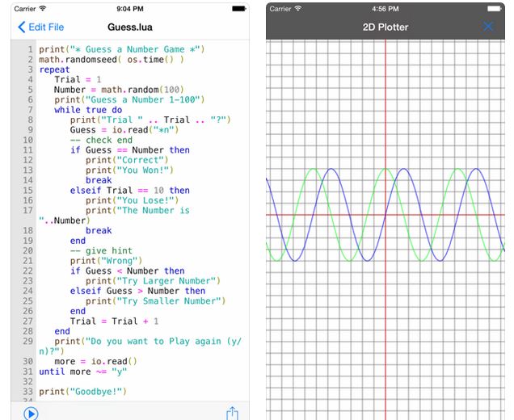Image resolution: width=514 pixels, height=420 pixels.
Task: Click the 'until more ~= "y"' line
Action: [x=83, y=372]
